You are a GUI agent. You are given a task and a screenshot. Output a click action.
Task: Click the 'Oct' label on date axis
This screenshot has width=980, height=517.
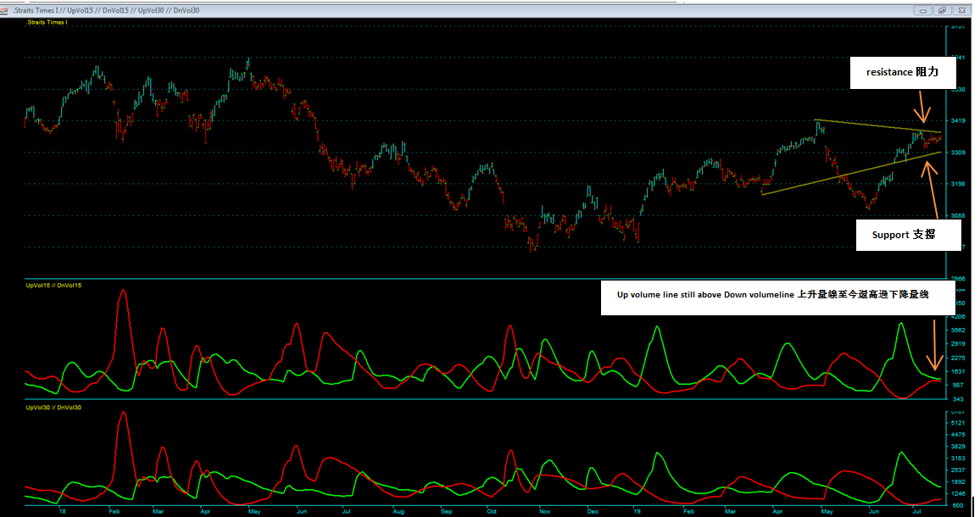click(x=492, y=511)
